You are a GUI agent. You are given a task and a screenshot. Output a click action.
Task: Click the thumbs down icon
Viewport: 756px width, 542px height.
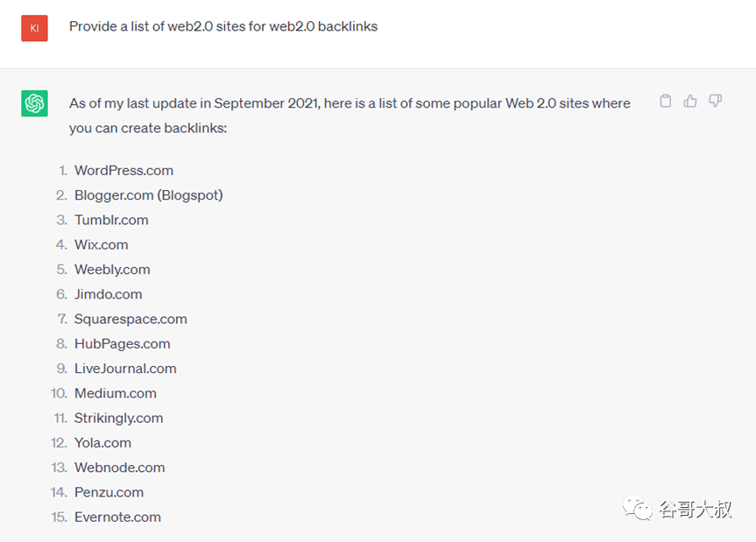click(x=715, y=102)
